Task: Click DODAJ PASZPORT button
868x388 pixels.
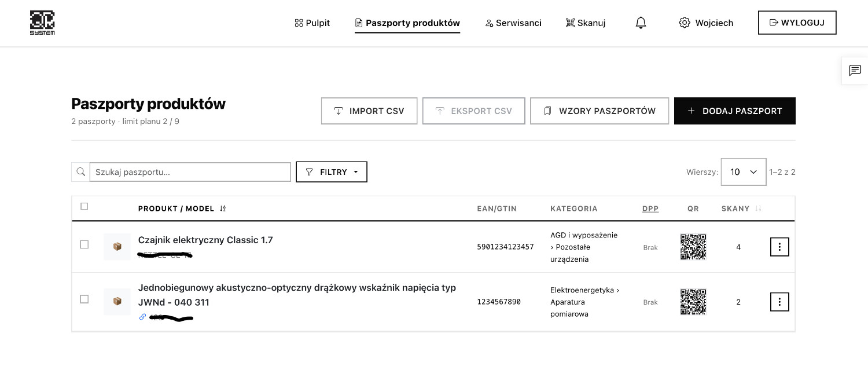Action: click(x=735, y=111)
